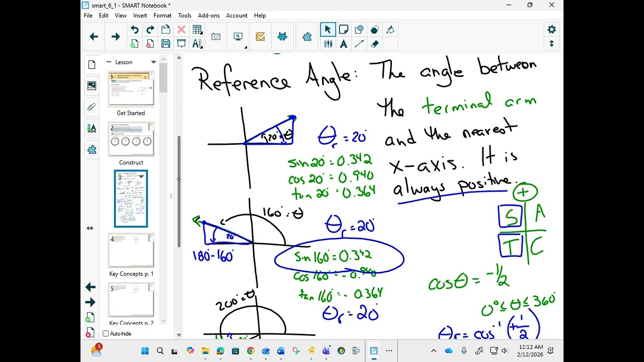Insert a table from the toolbar
644x362 pixels.
coord(197,30)
